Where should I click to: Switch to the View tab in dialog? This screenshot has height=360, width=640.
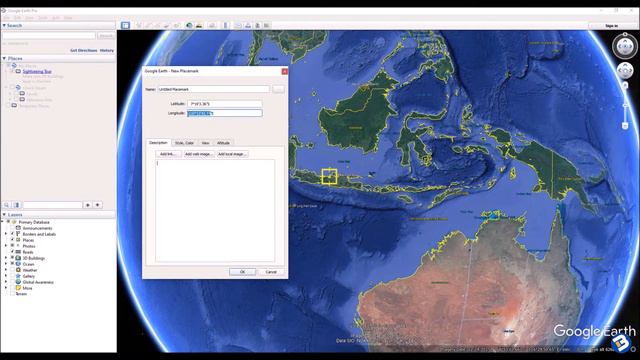205,143
